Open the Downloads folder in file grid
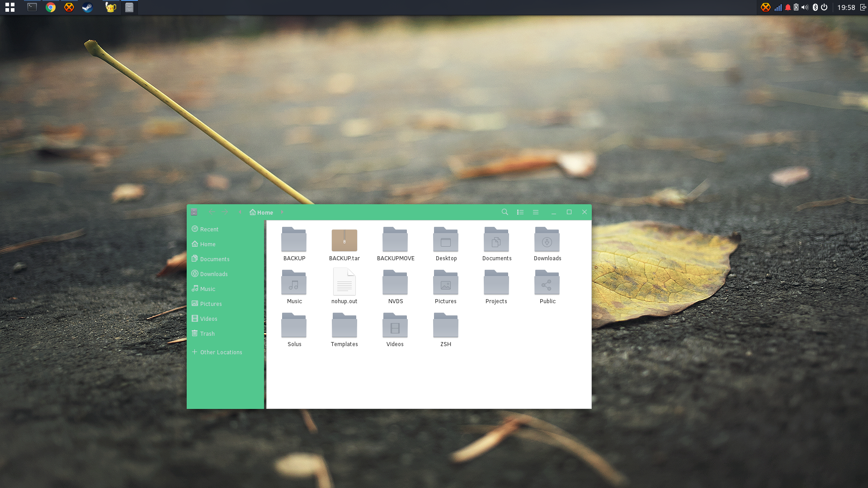 click(547, 244)
